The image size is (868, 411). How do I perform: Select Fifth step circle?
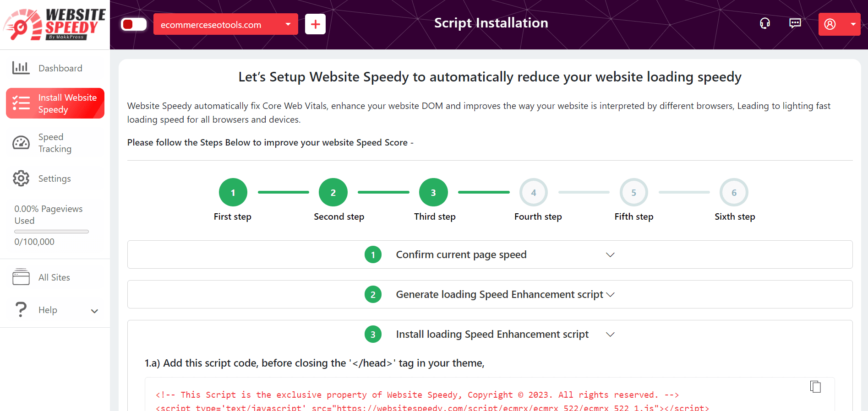click(x=633, y=192)
